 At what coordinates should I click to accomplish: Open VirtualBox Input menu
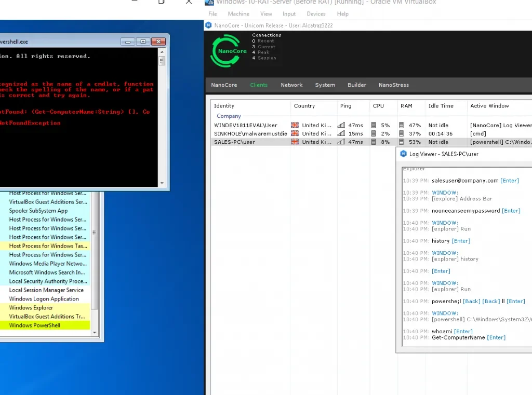coord(289,14)
